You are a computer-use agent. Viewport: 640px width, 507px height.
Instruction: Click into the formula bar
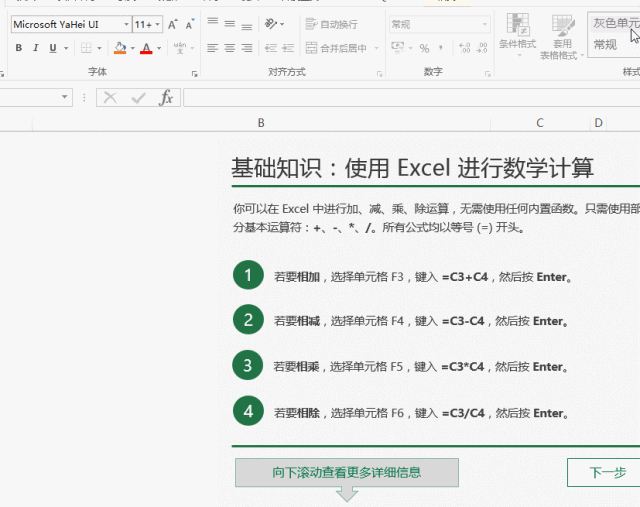[x=411, y=98]
